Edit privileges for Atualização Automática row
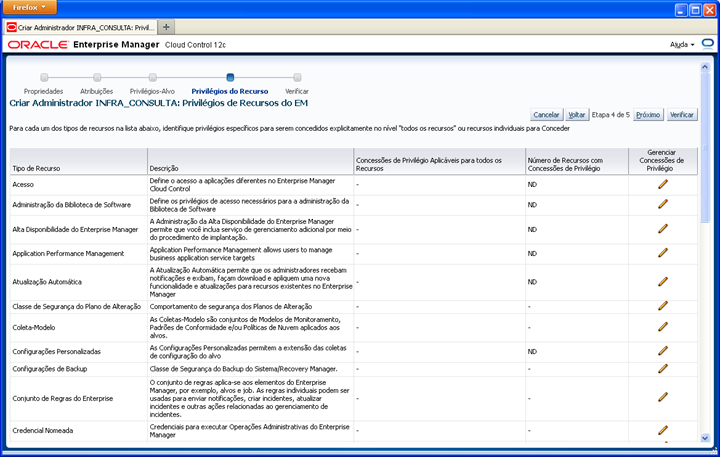 click(x=663, y=282)
